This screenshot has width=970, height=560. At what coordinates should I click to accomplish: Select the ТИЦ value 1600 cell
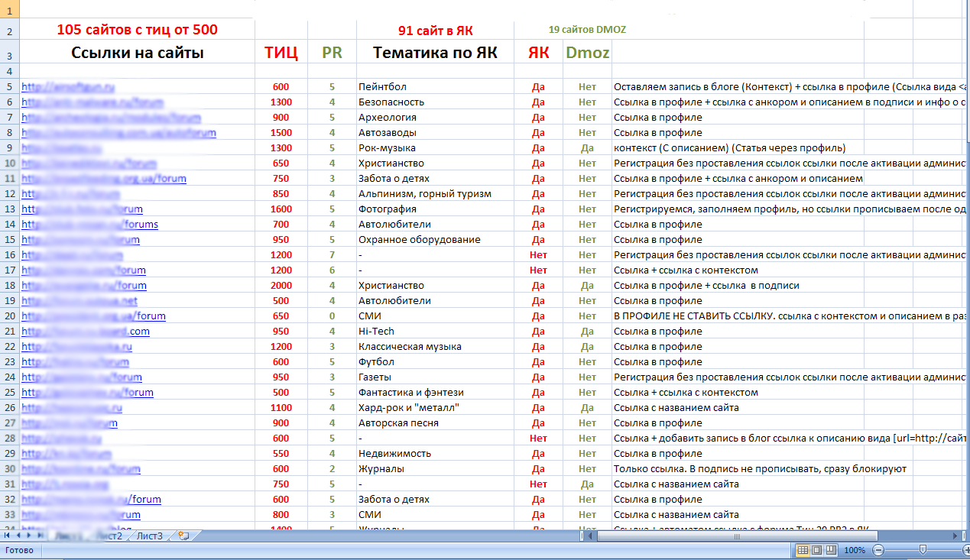[281, 209]
